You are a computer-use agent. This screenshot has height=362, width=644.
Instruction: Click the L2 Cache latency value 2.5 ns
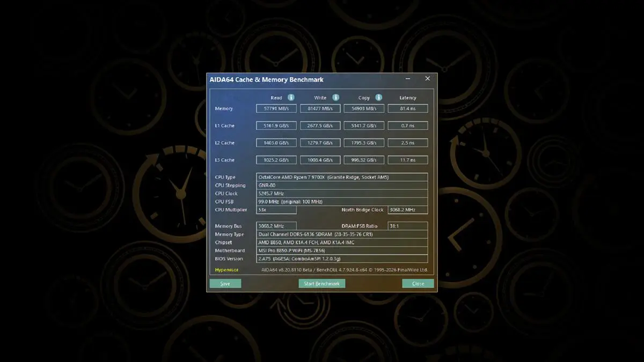408,143
